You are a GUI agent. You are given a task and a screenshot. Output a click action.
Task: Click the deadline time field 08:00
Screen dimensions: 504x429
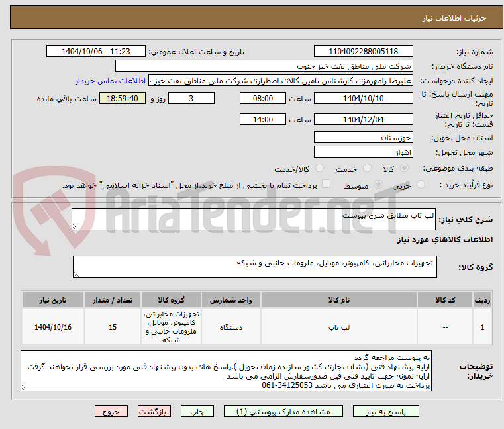(263, 99)
